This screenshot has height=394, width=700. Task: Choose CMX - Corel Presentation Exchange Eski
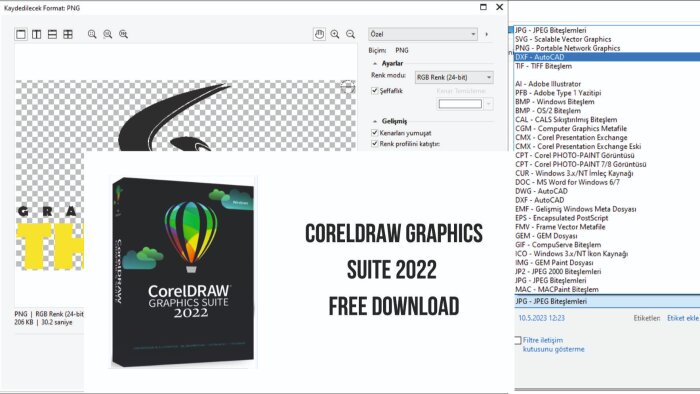click(x=578, y=146)
